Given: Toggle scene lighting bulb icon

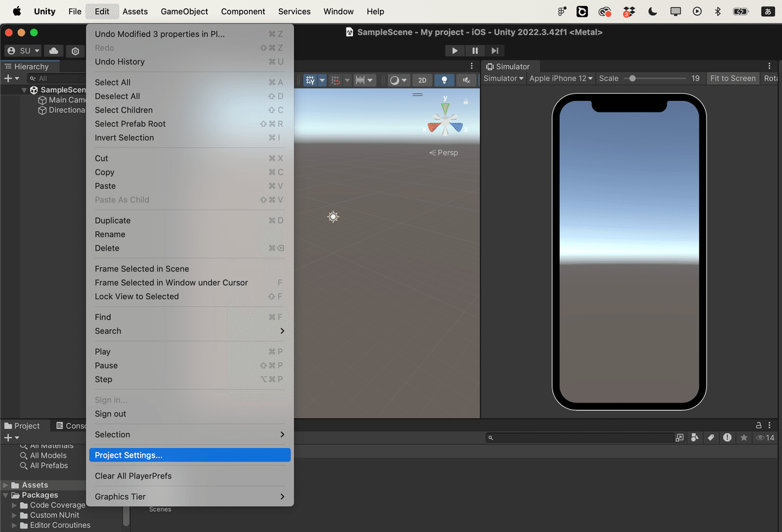Looking at the screenshot, I should pyautogui.click(x=444, y=80).
